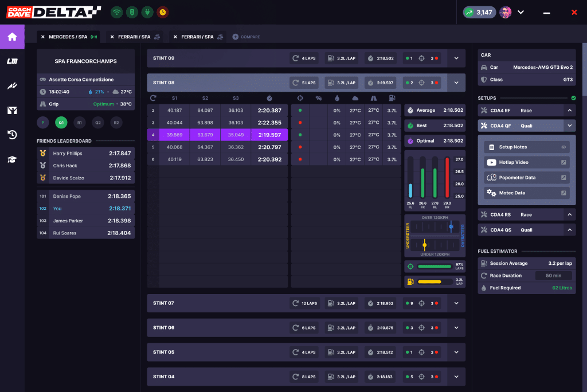Screen dimensions: 587x392
Task: Open the setups shirt icon in sidebar
Action: click(12, 111)
